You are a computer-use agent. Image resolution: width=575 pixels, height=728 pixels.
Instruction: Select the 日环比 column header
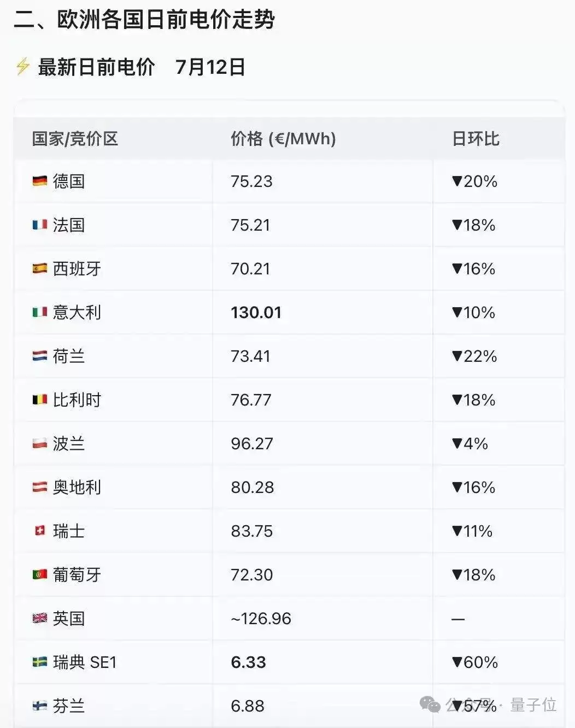pos(476,139)
